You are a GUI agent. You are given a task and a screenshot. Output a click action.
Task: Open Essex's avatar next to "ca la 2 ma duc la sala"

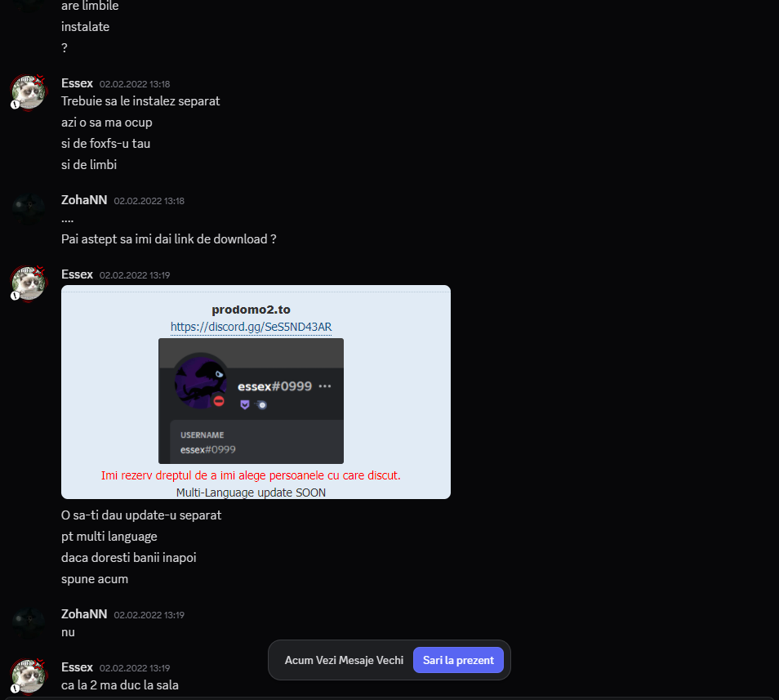29,675
